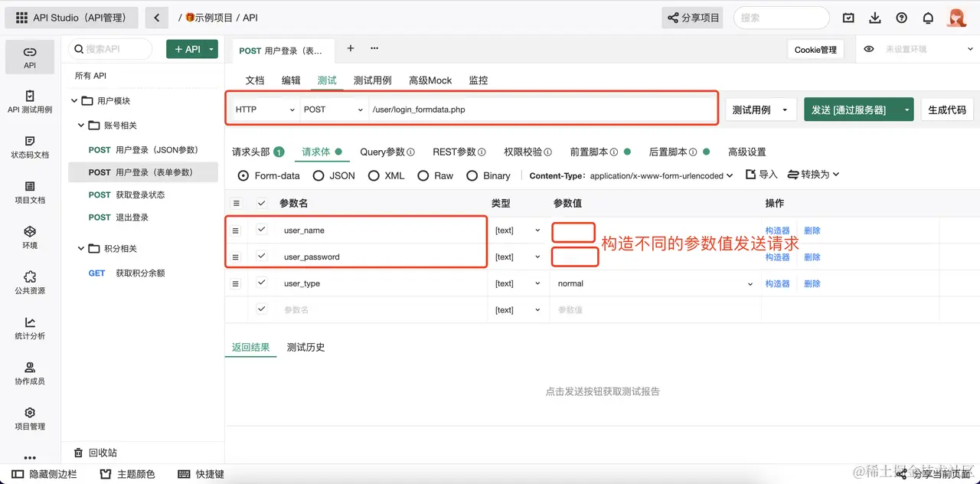Open 公共资源 in the sidebar
The image size is (980, 484).
tap(30, 283)
